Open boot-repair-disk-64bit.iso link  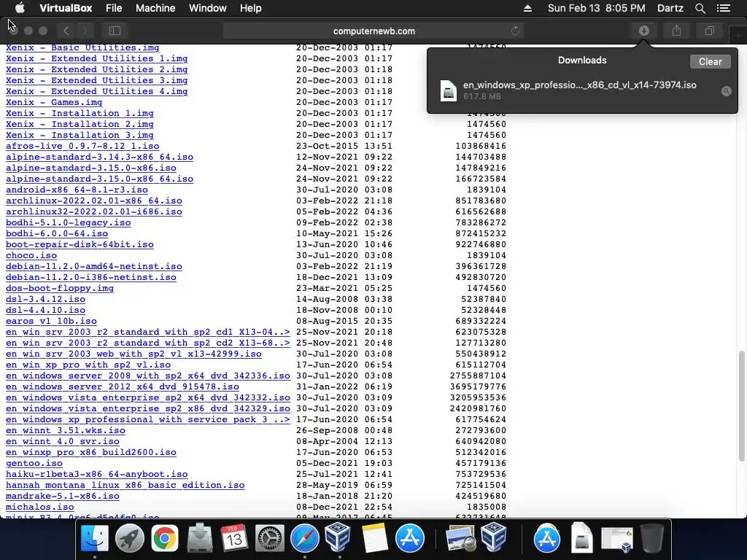click(80, 245)
